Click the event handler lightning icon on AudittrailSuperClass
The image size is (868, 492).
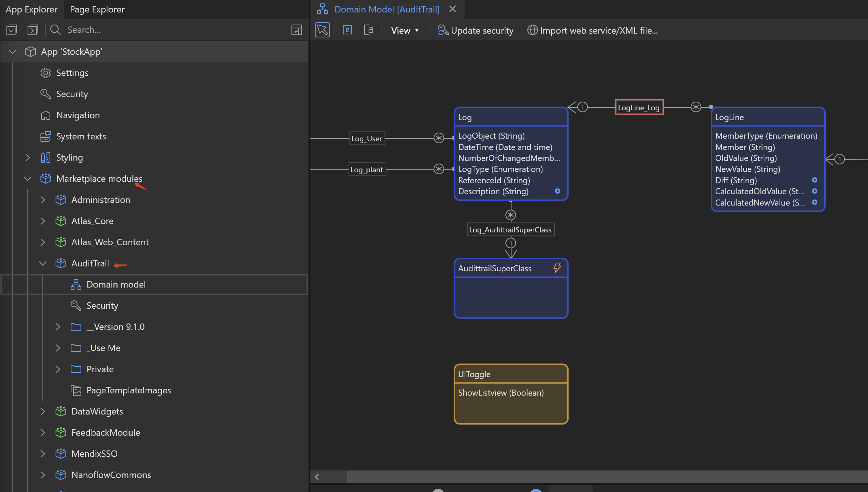click(557, 268)
